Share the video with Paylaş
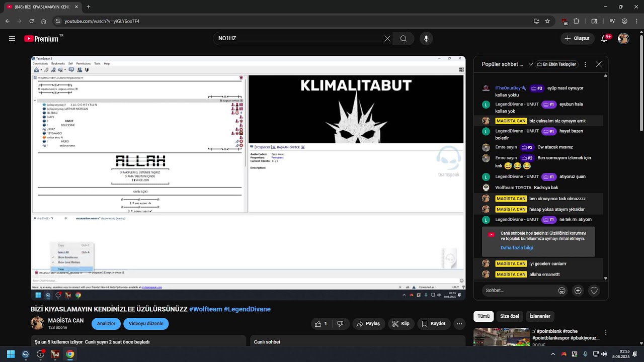Image resolution: width=644 pixels, height=362 pixels. coord(369,324)
